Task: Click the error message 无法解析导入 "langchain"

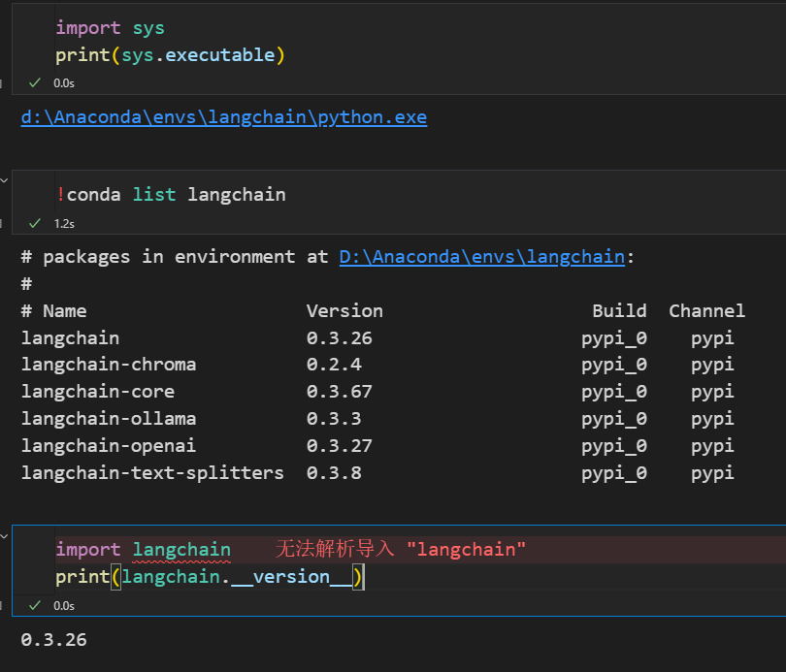Action: [401, 549]
